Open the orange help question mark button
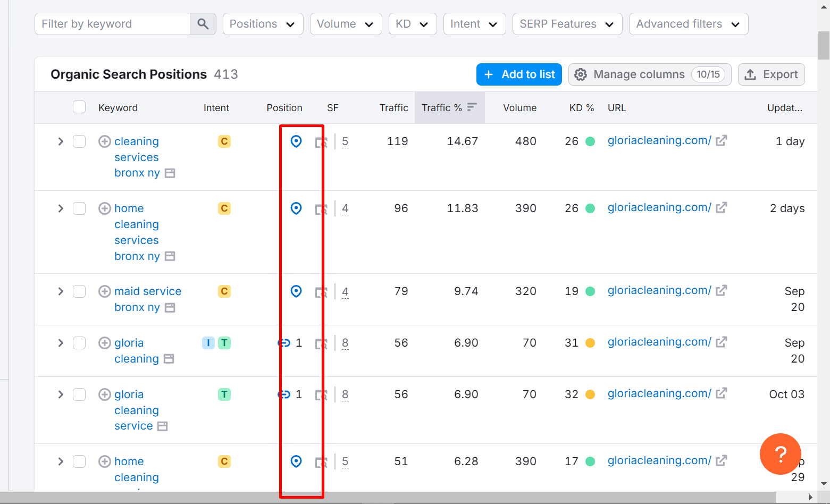The image size is (830, 504). (x=780, y=453)
